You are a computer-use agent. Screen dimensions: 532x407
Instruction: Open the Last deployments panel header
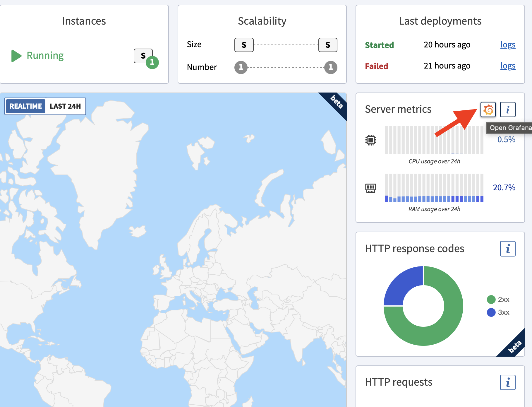(x=440, y=21)
